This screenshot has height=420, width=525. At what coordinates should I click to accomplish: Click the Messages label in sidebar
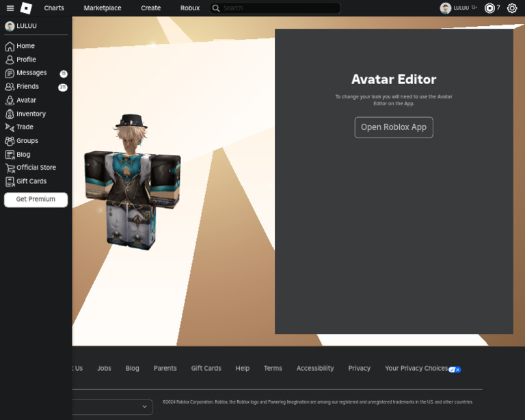pos(31,73)
